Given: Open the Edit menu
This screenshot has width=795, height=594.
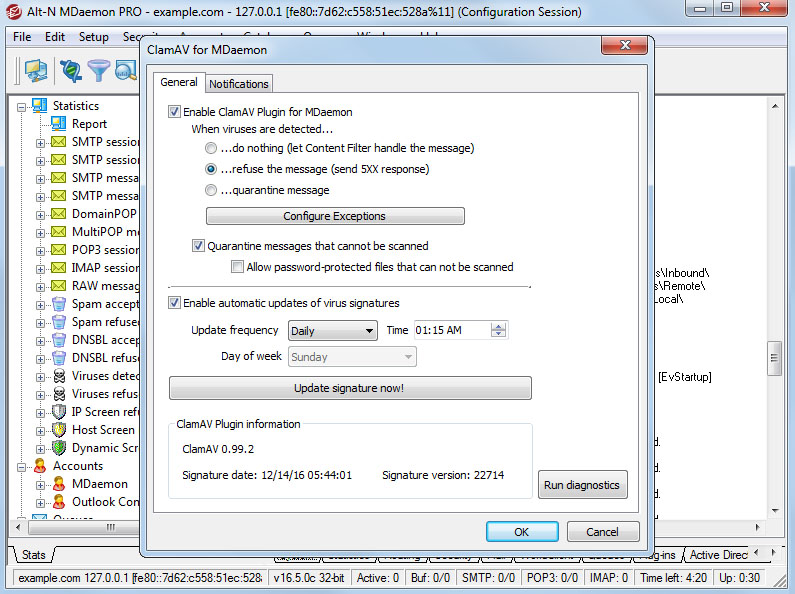Looking at the screenshot, I should tap(55, 37).
